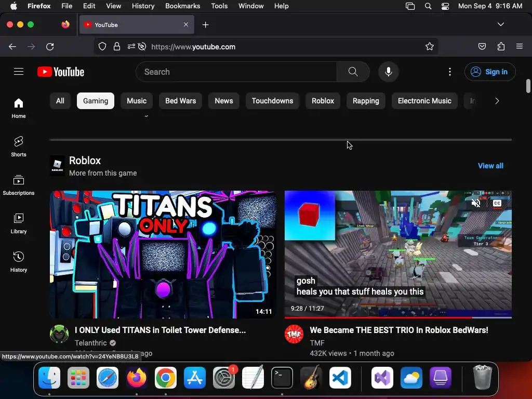Open History in sidebar
The height and width of the screenshot is (399, 532).
click(19, 262)
